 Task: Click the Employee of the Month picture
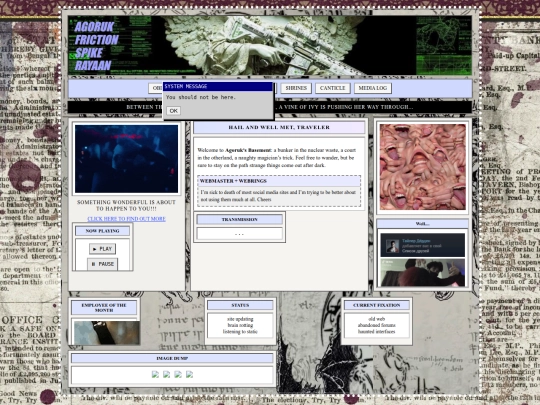tap(107, 333)
